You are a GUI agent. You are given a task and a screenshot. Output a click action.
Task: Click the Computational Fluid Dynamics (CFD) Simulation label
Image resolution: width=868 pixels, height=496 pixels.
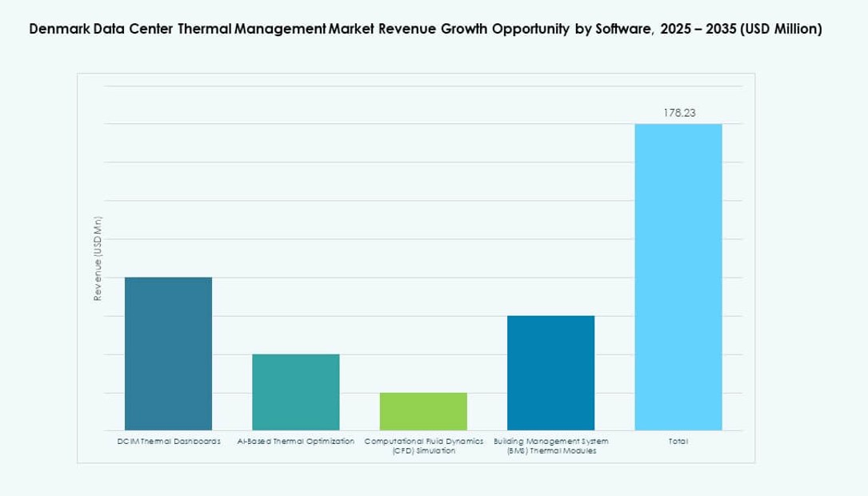pos(422,445)
